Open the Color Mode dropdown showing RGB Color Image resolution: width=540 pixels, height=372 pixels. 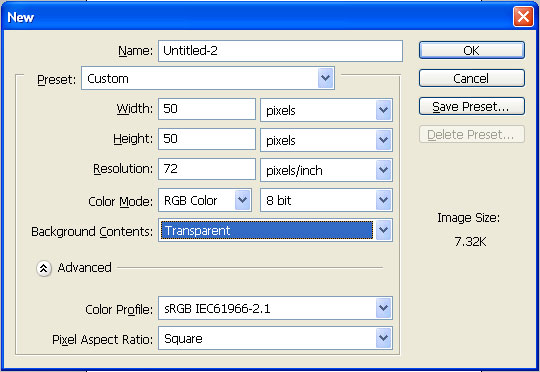(x=205, y=200)
